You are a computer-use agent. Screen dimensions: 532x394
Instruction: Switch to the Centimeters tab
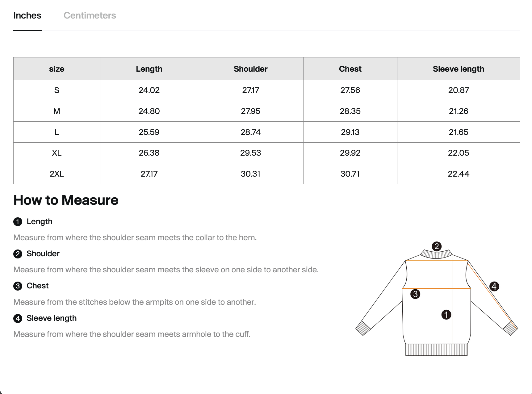click(x=90, y=15)
